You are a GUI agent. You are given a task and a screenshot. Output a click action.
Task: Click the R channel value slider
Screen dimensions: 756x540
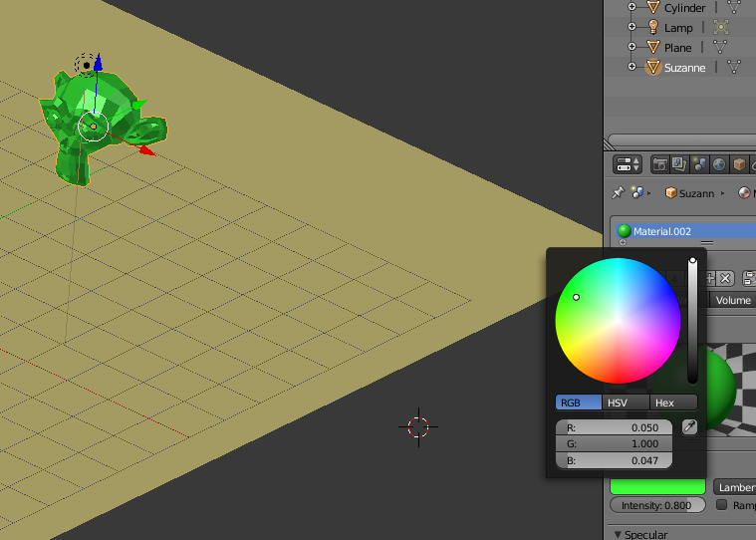[x=614, y=427]
